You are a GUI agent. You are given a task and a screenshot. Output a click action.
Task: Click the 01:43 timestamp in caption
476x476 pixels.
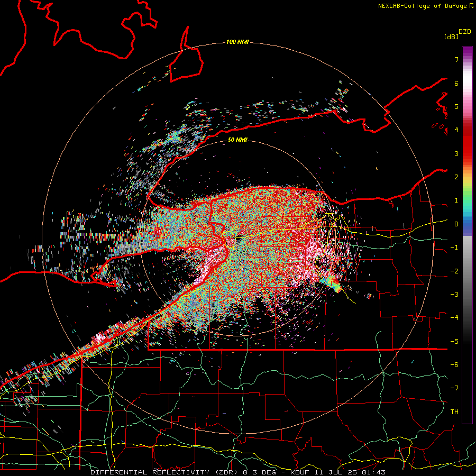[374, 472]
